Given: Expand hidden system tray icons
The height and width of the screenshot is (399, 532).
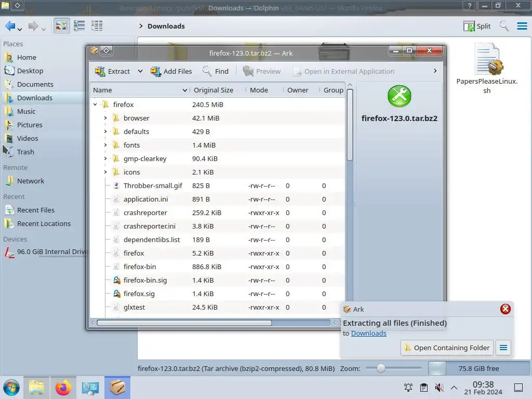Looking at the screenshot, I should (454, 388).
